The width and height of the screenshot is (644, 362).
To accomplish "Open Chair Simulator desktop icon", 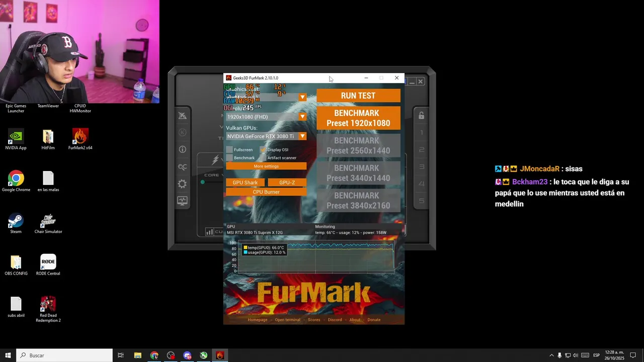I will 48,224.
